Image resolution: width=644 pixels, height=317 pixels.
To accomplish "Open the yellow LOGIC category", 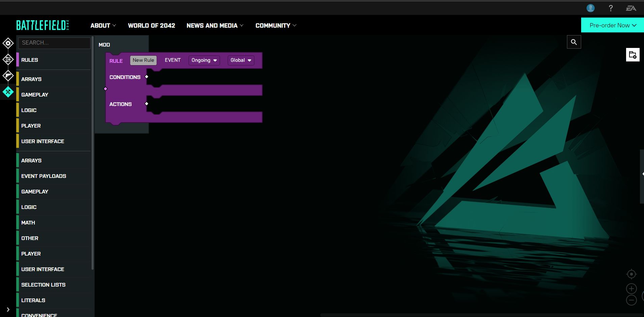I will pyautogui.click(x=53, y=110).
